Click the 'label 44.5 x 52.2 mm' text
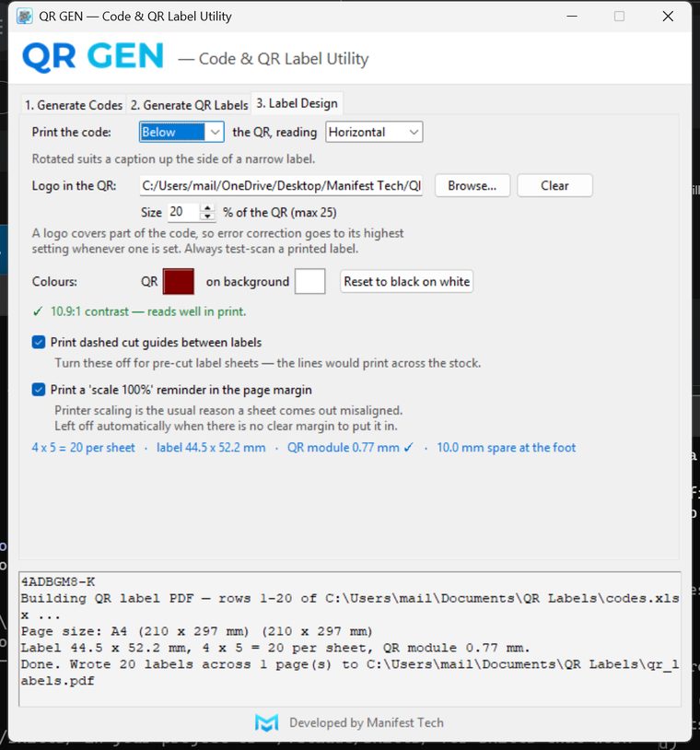This screenshot has width=700, height=750. [x=211, y=448]
